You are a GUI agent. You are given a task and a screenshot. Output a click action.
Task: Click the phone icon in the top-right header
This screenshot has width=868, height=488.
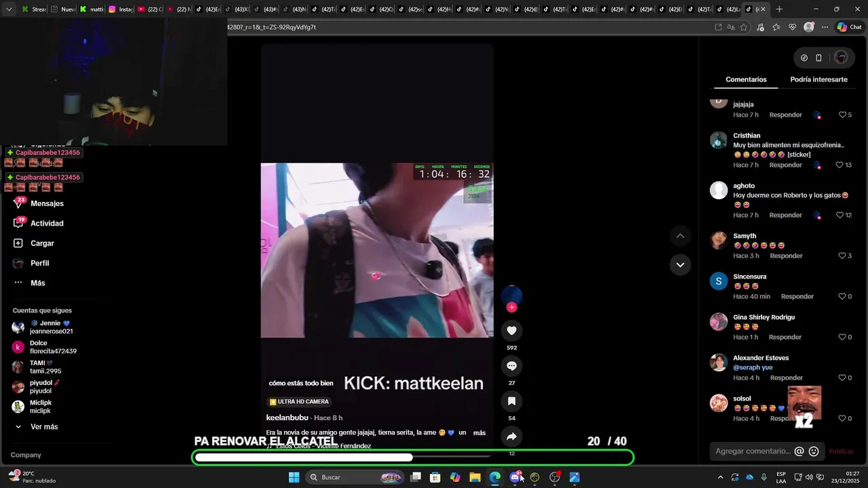818,58
